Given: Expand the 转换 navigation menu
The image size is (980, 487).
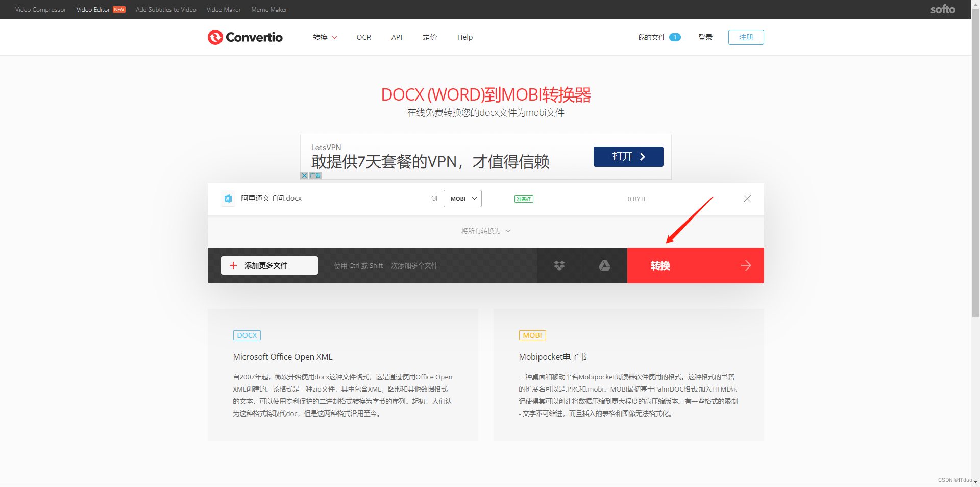Looking at the screenshot, I should point(325,37).
